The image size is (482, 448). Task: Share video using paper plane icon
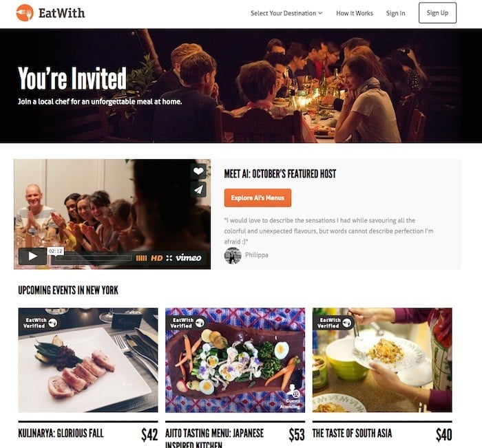[x=198, y=189]
